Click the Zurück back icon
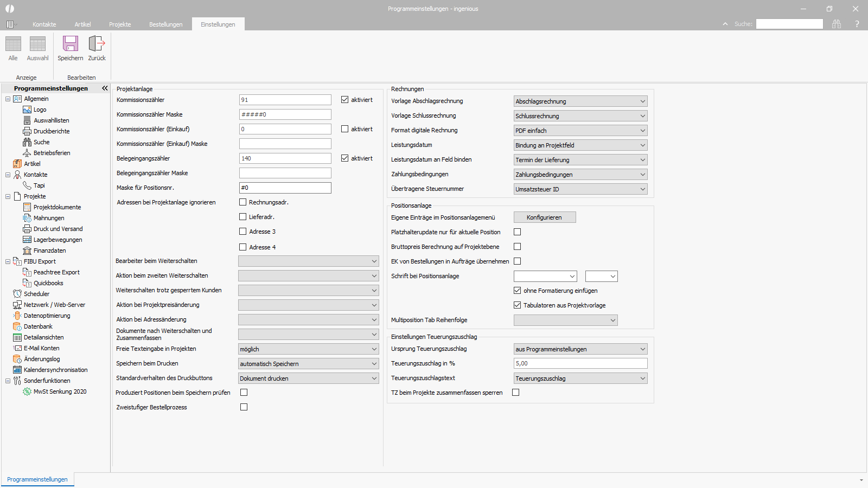The height and width of the screenshot is (488, 868). pyautogui.click(x=97, y=44)
